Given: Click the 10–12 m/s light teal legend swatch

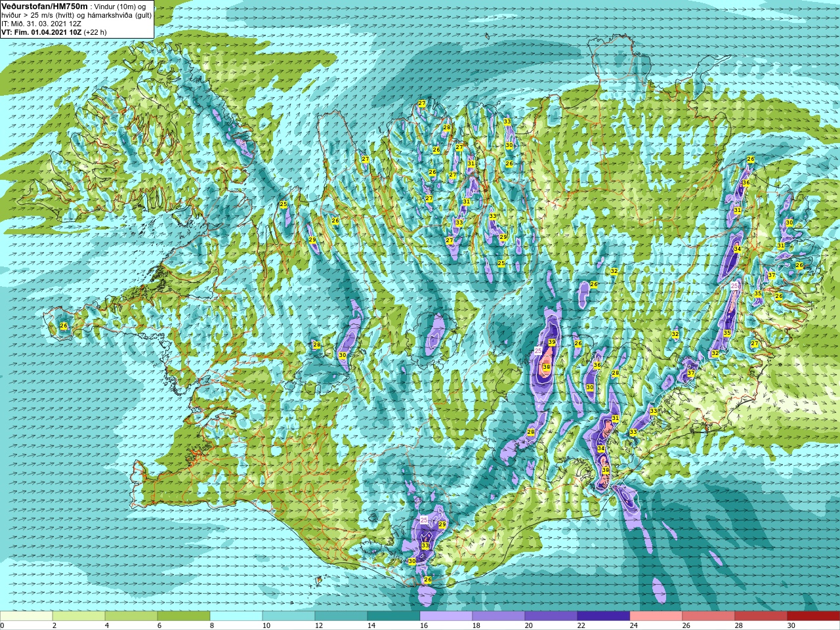Looking at the screenshot, I should click(x=289, y=616).
